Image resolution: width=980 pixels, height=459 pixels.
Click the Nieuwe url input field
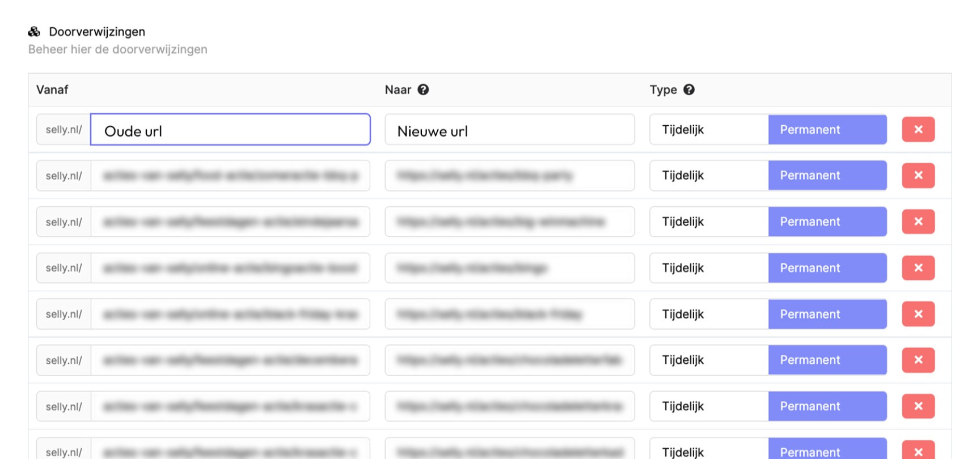click(509, 130)
